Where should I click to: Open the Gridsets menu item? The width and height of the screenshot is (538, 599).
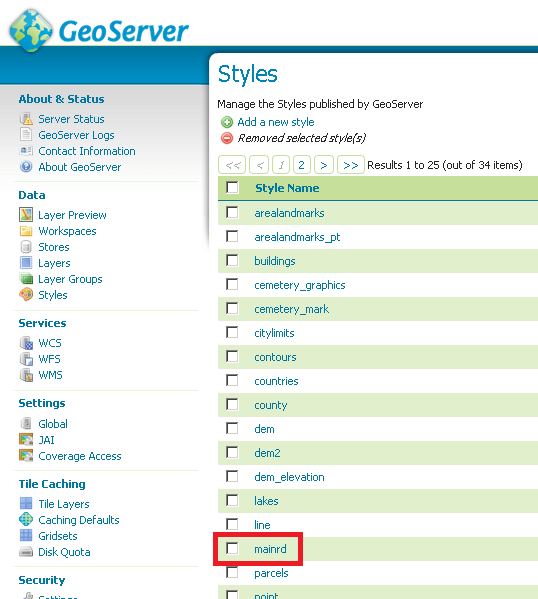[58, 536]
